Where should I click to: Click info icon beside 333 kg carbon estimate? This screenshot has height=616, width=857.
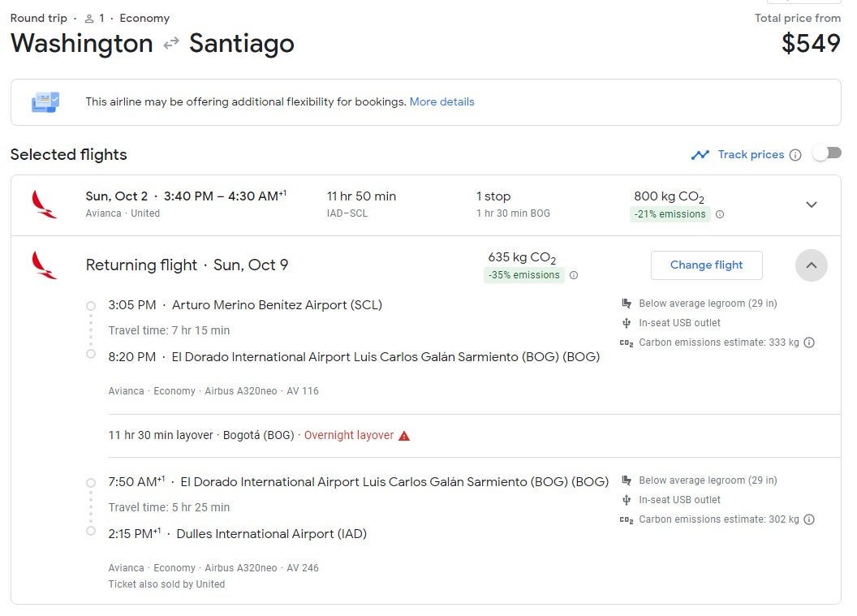pyautogui.click(x=809, y=342)
